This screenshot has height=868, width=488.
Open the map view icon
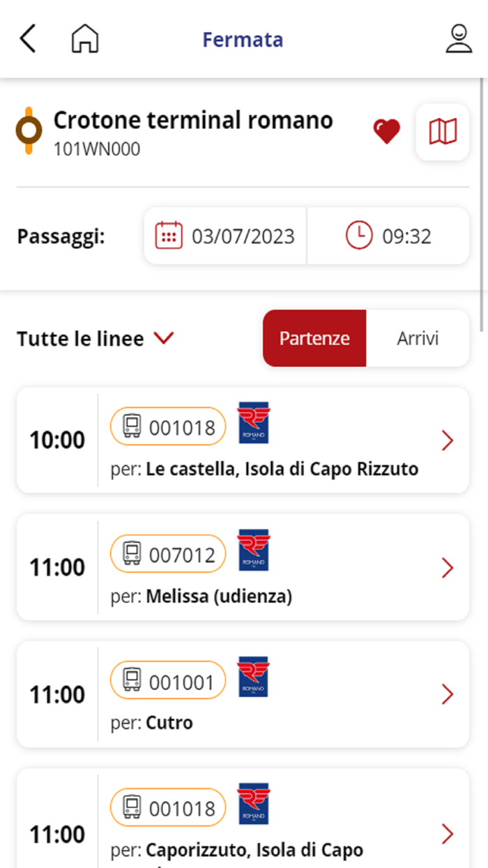tap(442, 132)
